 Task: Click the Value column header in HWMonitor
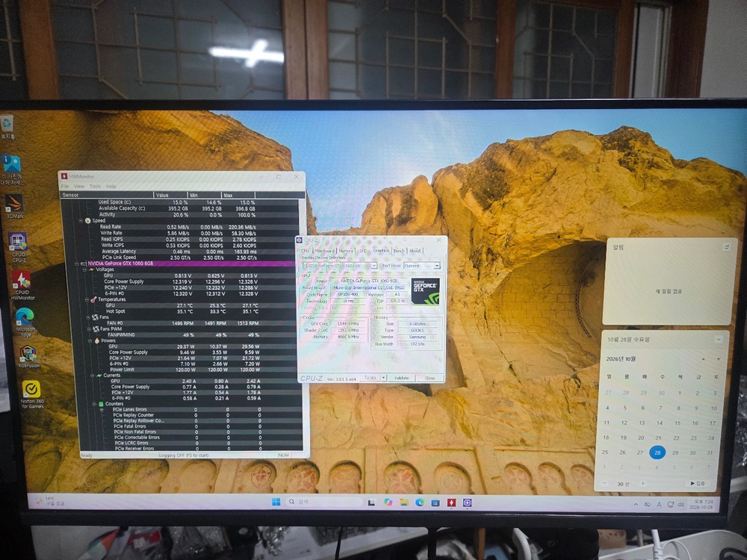click(170, 195)
